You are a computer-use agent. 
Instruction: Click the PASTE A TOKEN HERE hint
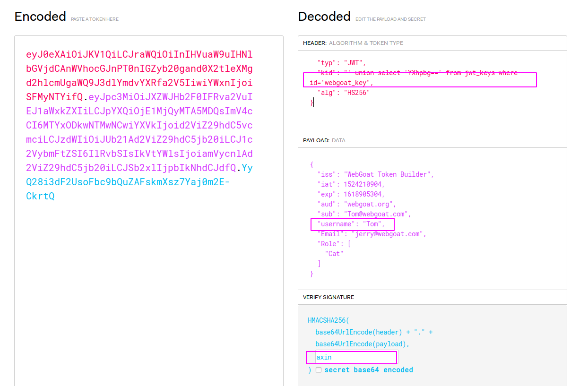95,19
